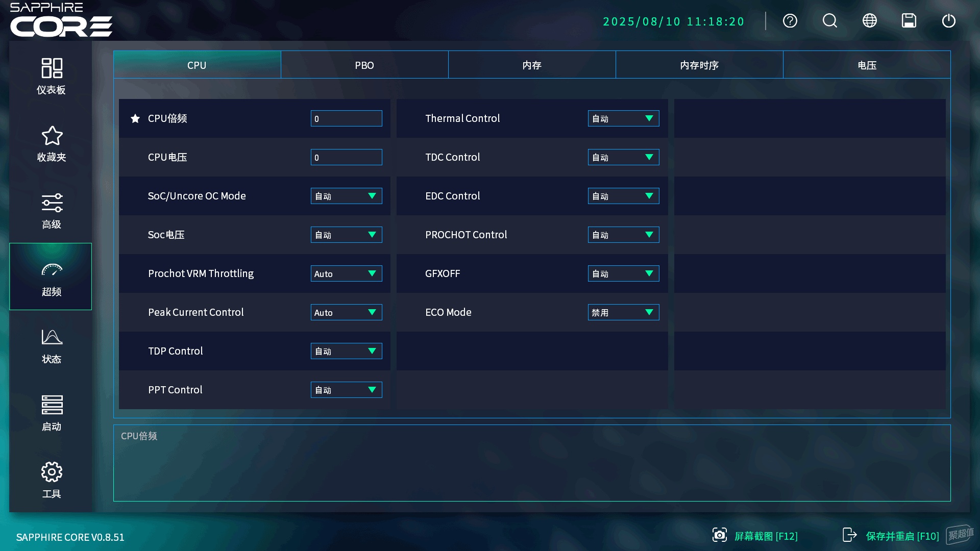Click the exit arrow icon for save and reboot
The width and height of the screenshot is (980, 551).
click(x=849, y=535)
